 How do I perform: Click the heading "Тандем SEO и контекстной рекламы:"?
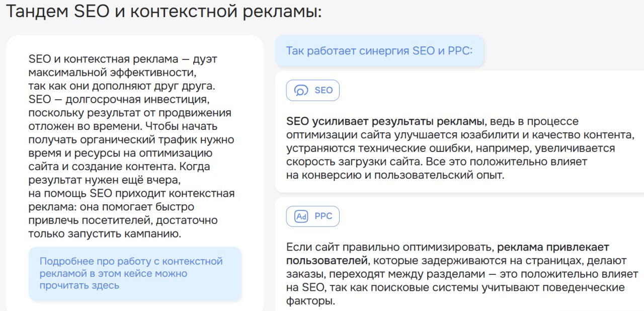(164, 12)
